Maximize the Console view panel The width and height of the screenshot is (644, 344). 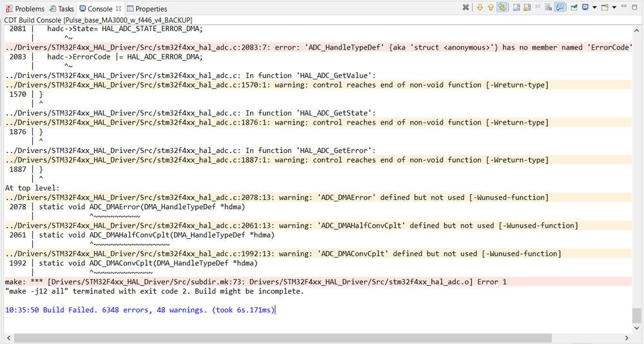tap(634, 7)
